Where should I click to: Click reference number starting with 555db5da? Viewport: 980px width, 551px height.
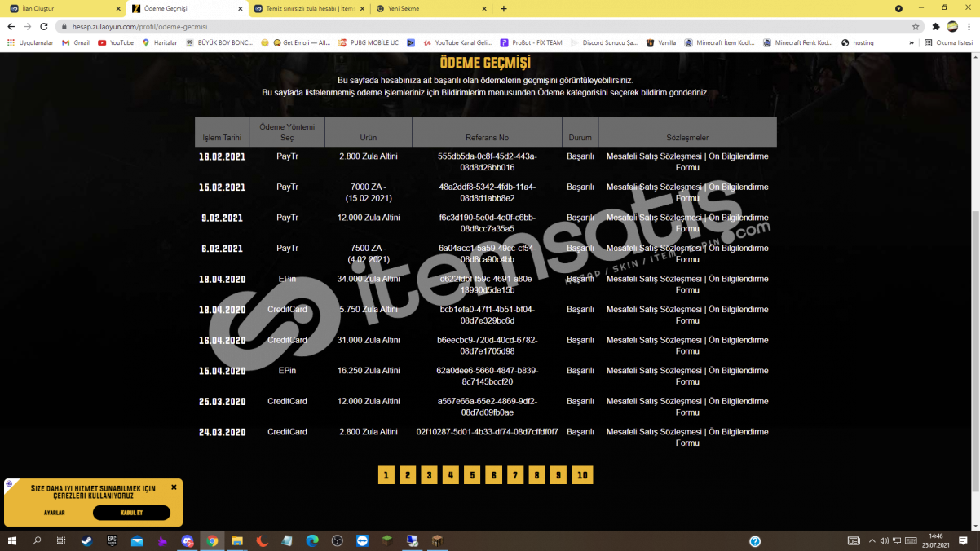coord(488,162)
